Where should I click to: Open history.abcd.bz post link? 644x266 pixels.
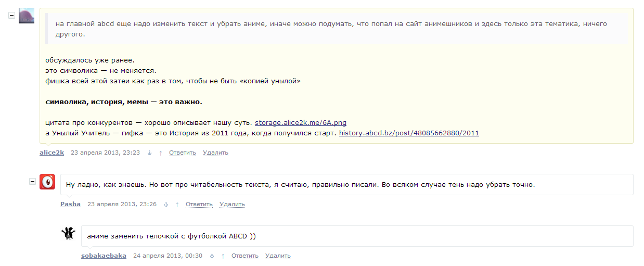click(409, 133)
